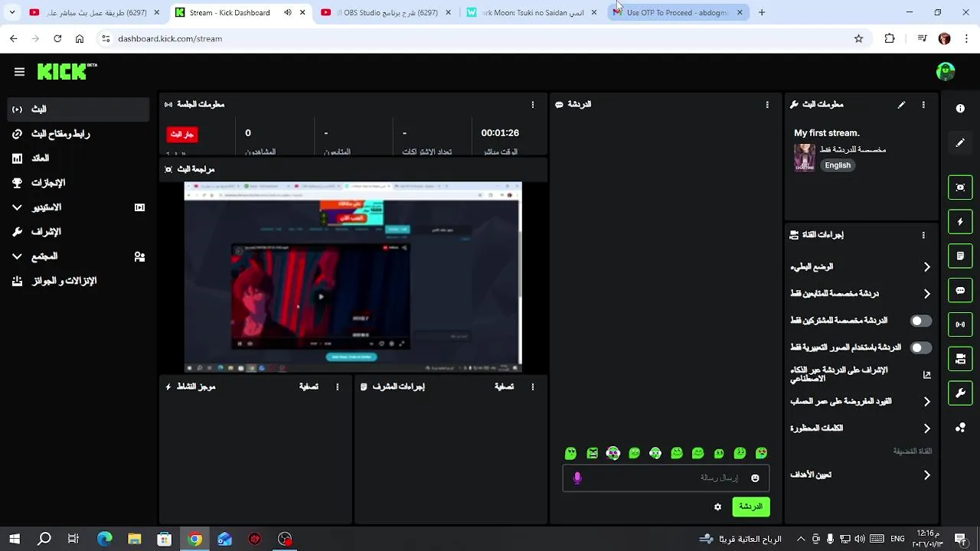Open the green profile avatar at top right
980x551 pixels.
click(x=946, y=71)
